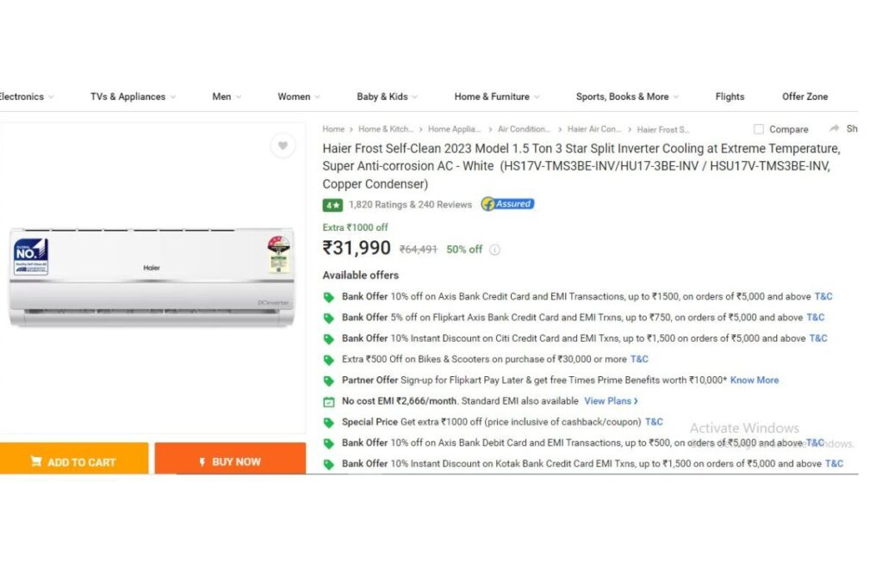The width and height of the screenshot is (882, 588).
Task: Go to the Flights section
Action: pos(730,96)
